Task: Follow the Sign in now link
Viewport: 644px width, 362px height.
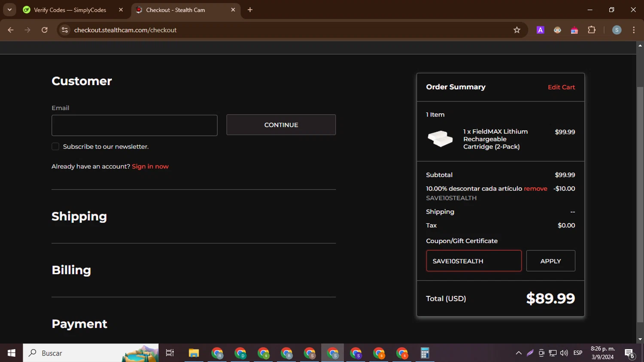Action: [x=150, y=167]
